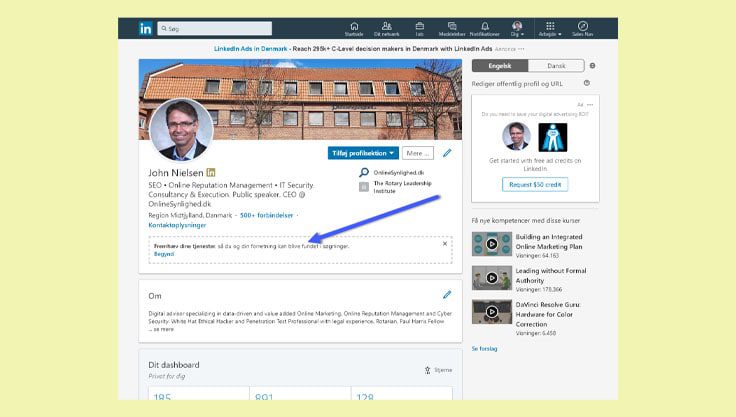Click the pencil to edit profile intro
Screen dimensions: 736x417
pos(447,153)
